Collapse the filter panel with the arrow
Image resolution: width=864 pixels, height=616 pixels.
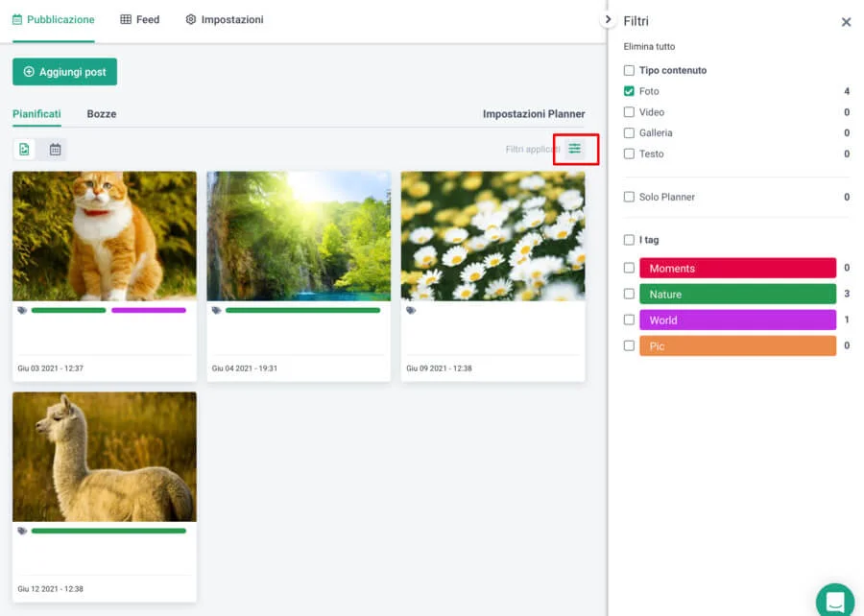pos(608,19)
